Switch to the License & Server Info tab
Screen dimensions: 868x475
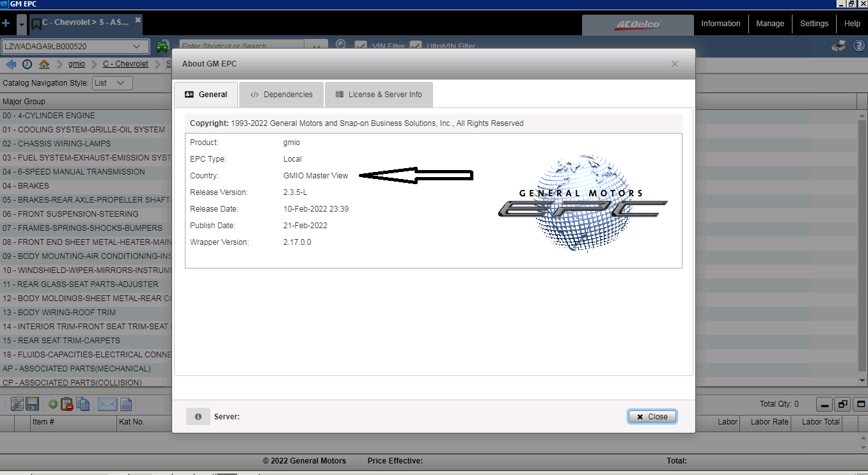(x=379, y=95)
